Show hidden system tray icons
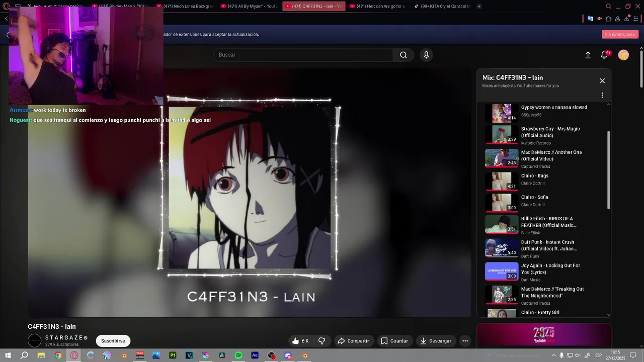 [x=553, y=355]
